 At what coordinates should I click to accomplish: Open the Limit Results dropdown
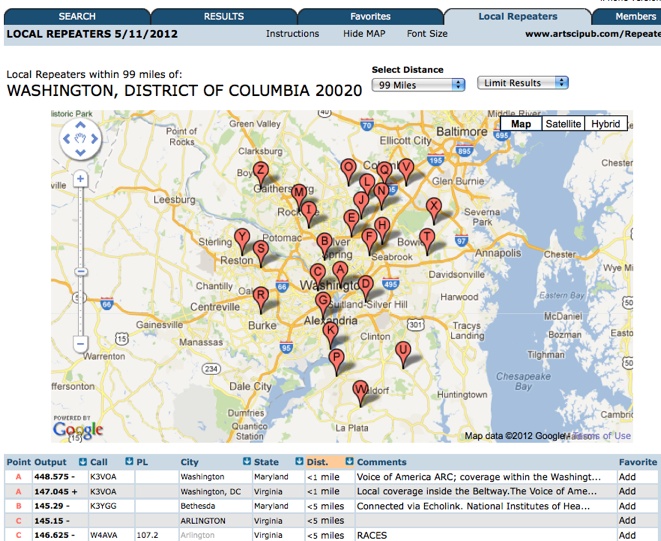point(523,83)
